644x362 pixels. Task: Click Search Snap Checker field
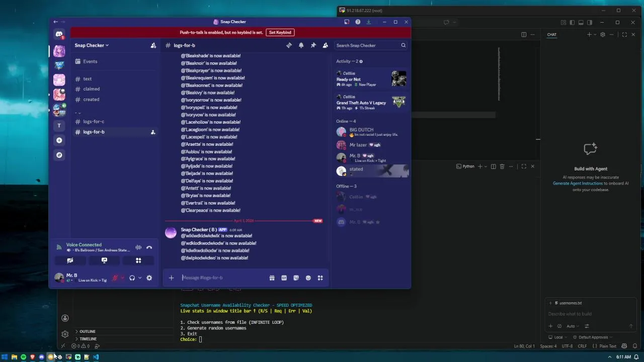point(371,45)
